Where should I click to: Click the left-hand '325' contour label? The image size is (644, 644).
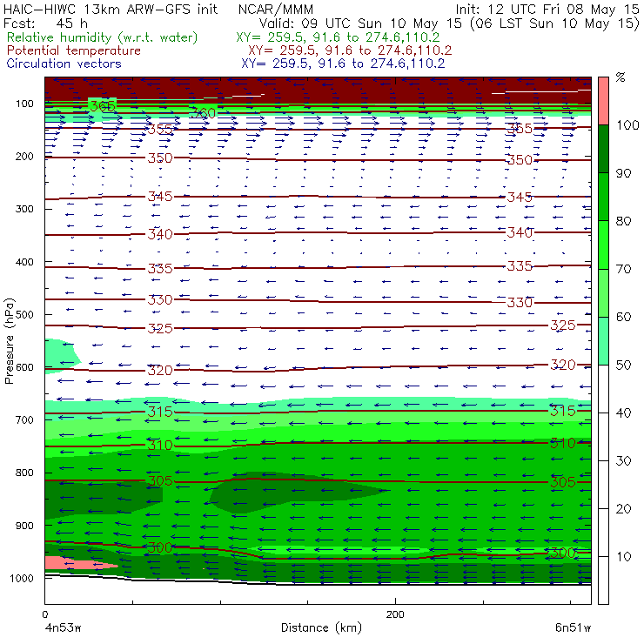pos(160,328)
